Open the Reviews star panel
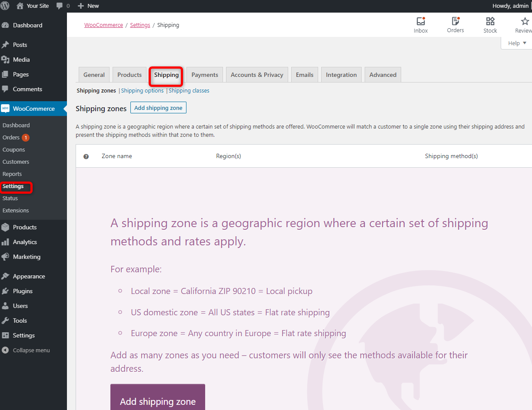Image resolution: width=532 pixels, height=410 pixels. [x=523, y=25]
